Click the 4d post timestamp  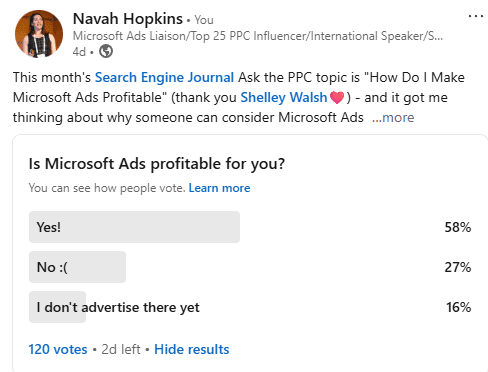[x=79, y=52]
